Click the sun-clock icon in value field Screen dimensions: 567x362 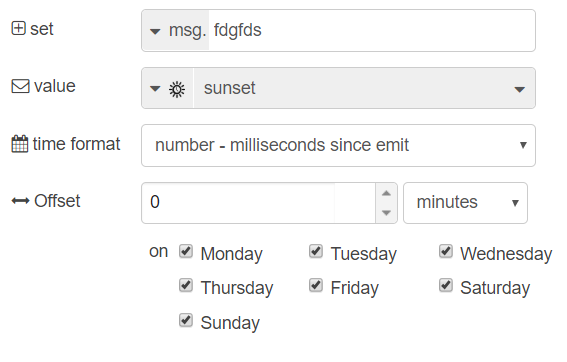[x=177, y=89]
